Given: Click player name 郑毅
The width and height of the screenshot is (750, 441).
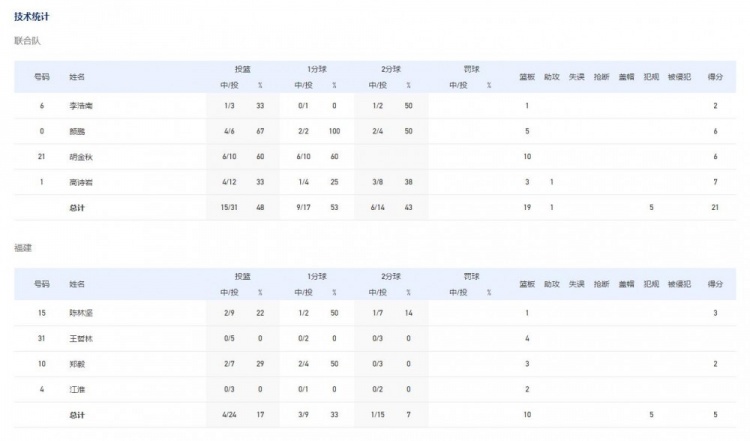Looking at the screenshot, I should tap(77, 364).
